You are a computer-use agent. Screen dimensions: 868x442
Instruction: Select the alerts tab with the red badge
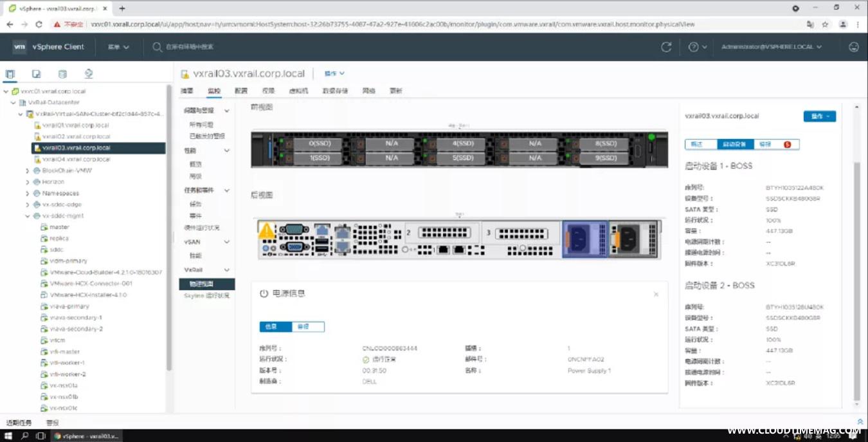pyautogui.click(x=775, y=144)
